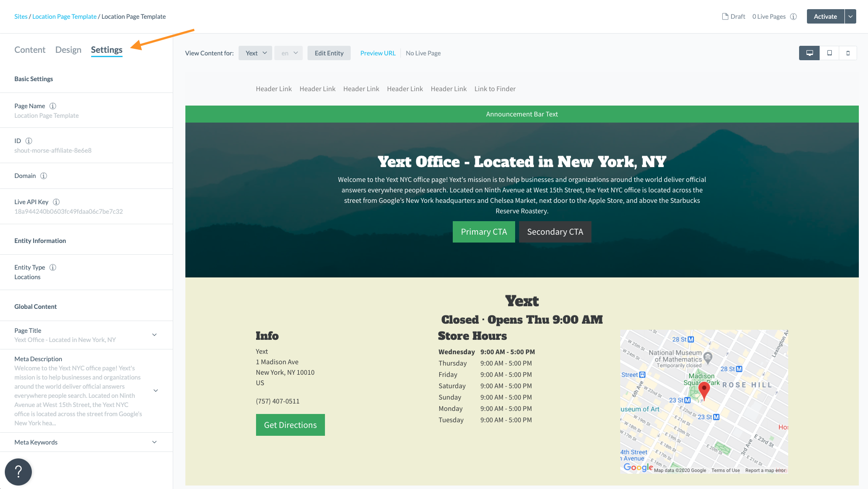
Task: Click the Edit Entity button
Action: pyautogui.click(x=329, y=53)
